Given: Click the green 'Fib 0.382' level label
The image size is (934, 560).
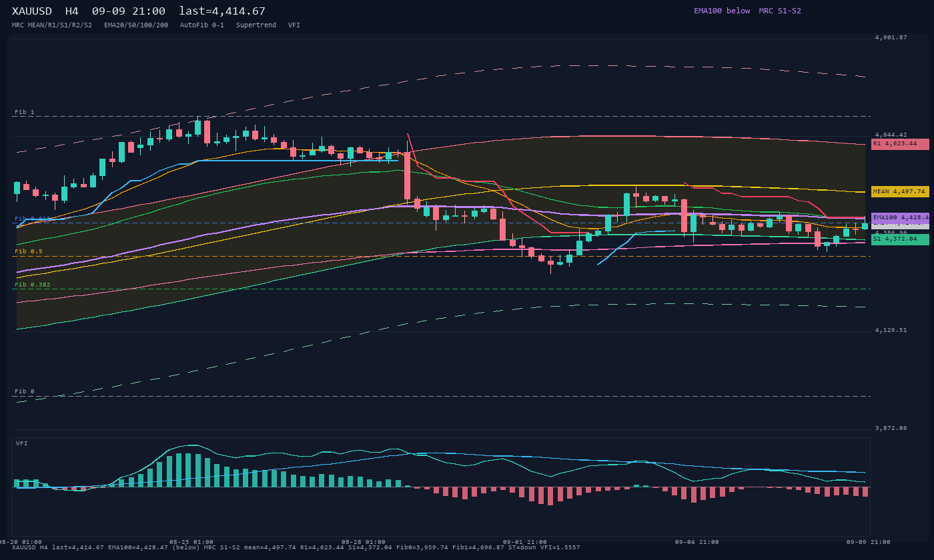Looking at the screenshot, I should 33,285.
